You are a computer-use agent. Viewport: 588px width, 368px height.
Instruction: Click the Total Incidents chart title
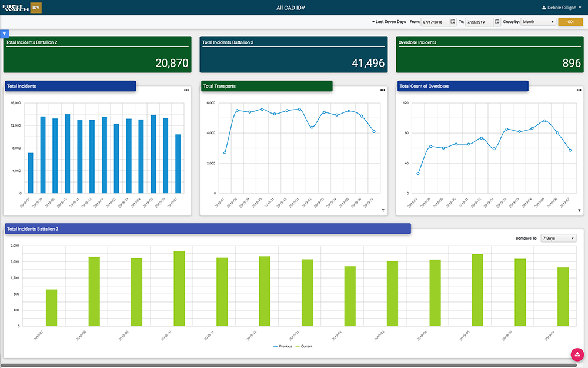pos(21,86)
